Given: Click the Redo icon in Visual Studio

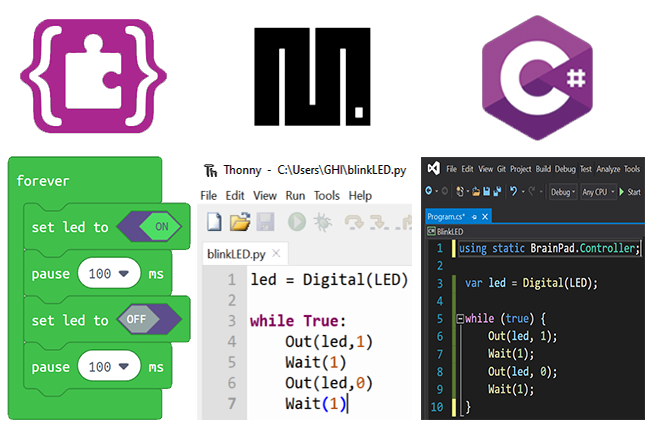Looking at the screenshot, I should click(532, 191).
